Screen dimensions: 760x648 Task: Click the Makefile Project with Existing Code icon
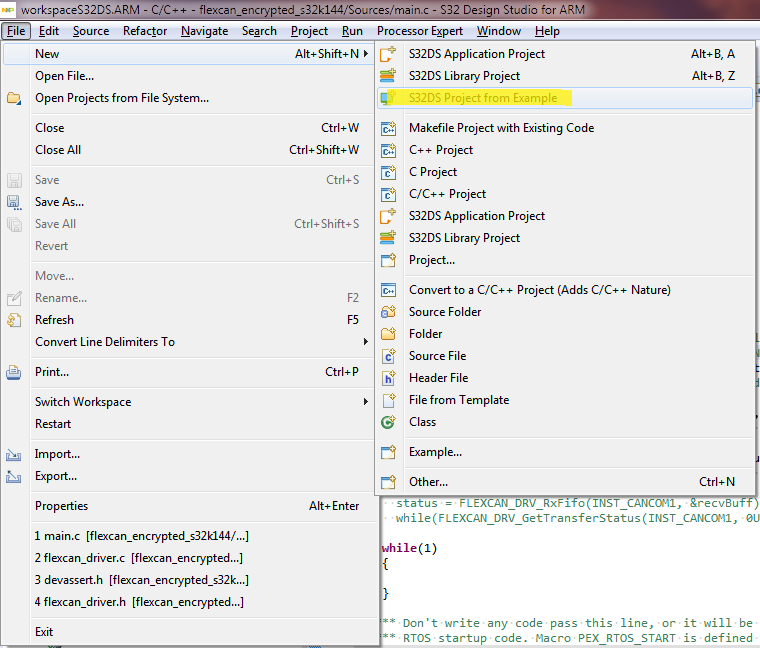click(x=388, y=128)
